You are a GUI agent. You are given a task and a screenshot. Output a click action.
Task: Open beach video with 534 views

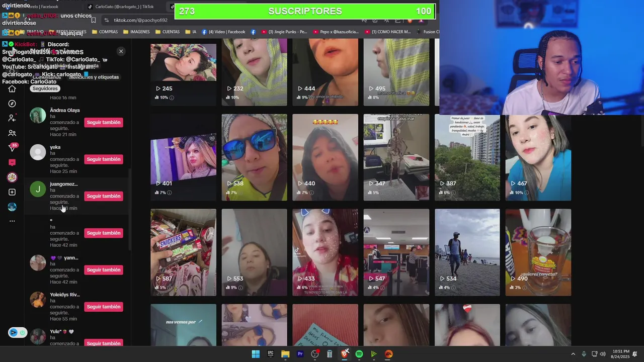[467, 252]
